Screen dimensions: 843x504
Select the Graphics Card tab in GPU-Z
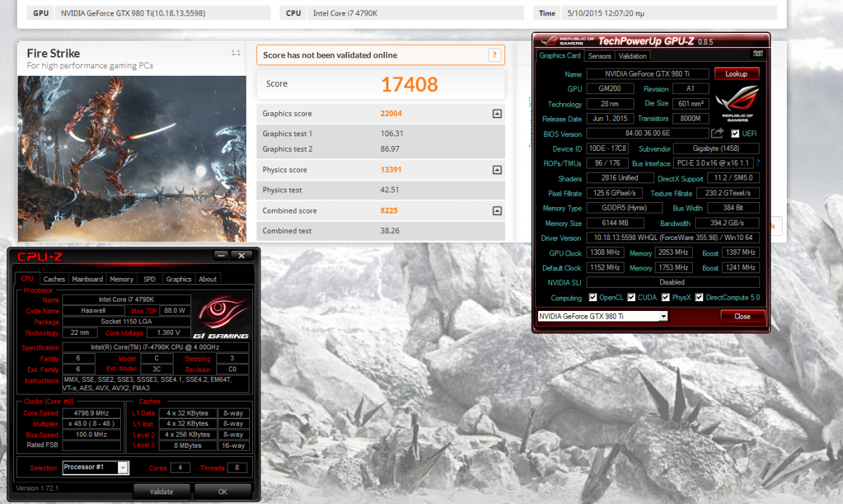pos(560,55)
